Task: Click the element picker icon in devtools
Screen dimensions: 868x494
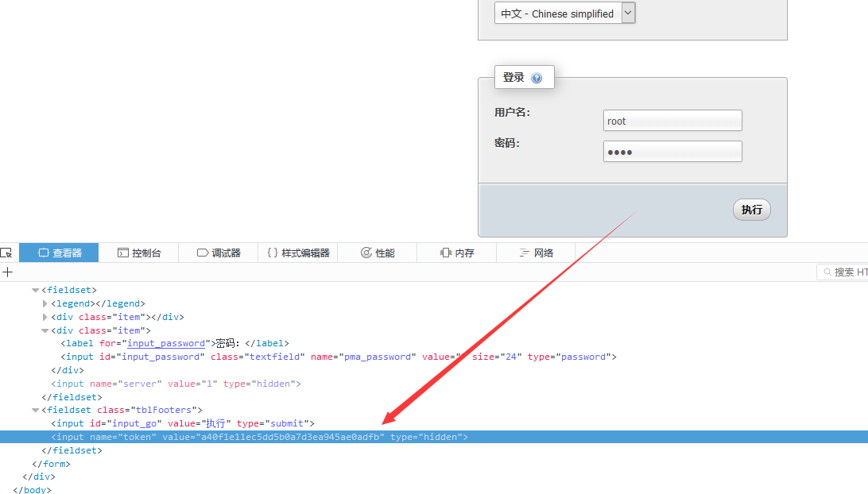Action: tap(6, 253)
